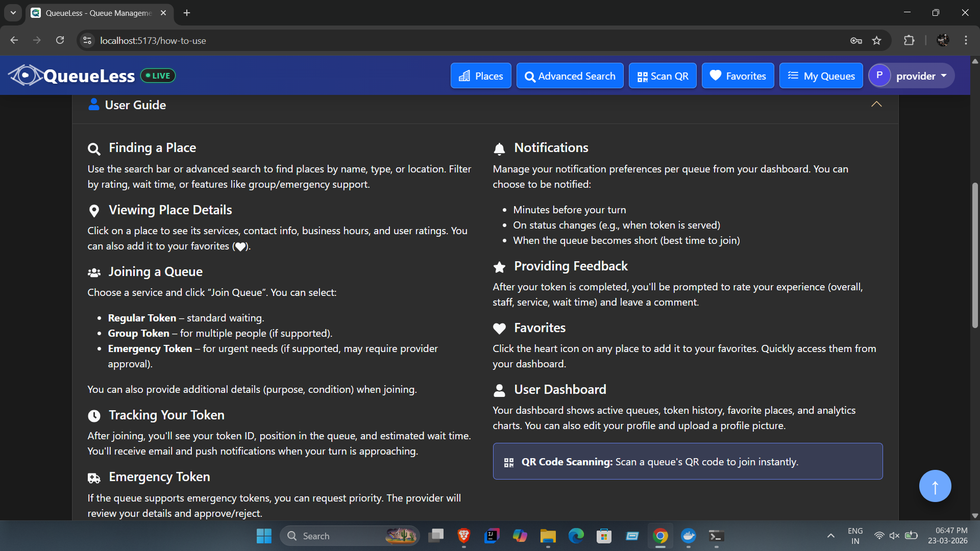Screen dimensions: 980x551
Task: Click the page vertical scrollbar thumb
Action: pyautogui.click(x=975, y=255)
